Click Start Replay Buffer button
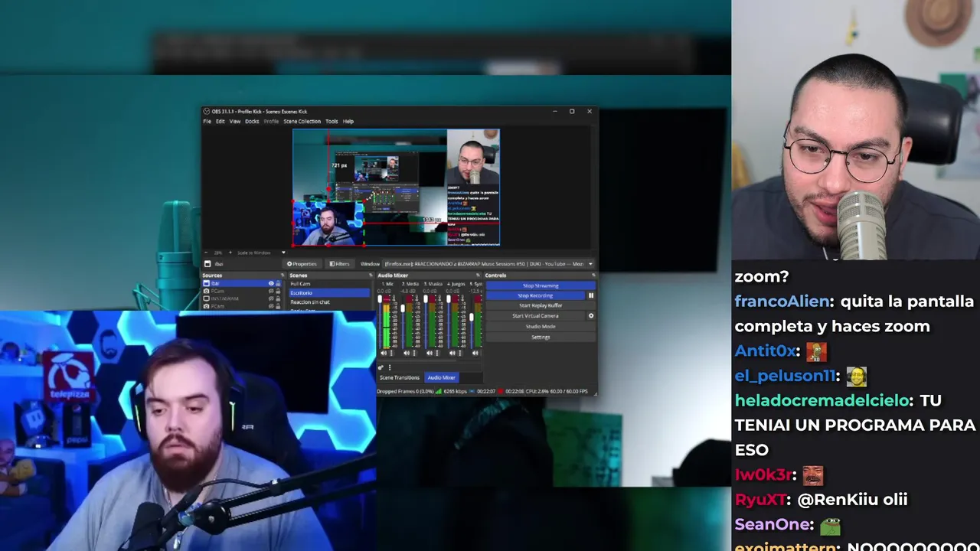The height and width of the screenshot is (551, 980). pyautogui.click(x=541, y=305)
